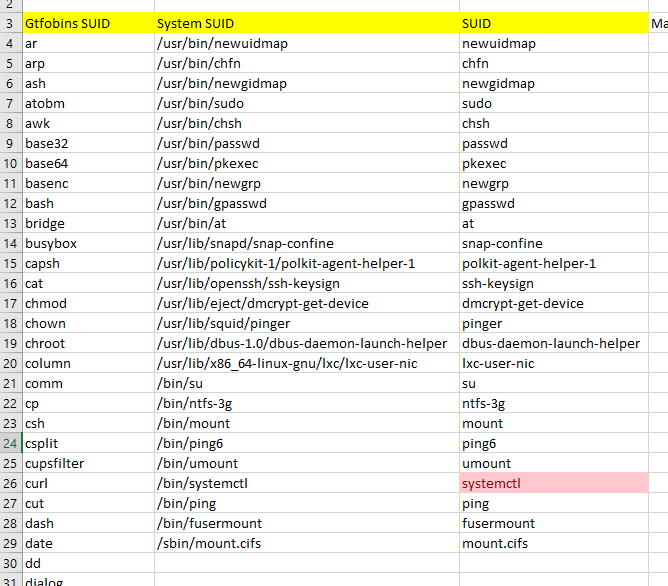The height and width of the screenshot is (586, 668).
Task: Select the 'ash' cell
Action: pyautogui.click(x=88, y=83)
